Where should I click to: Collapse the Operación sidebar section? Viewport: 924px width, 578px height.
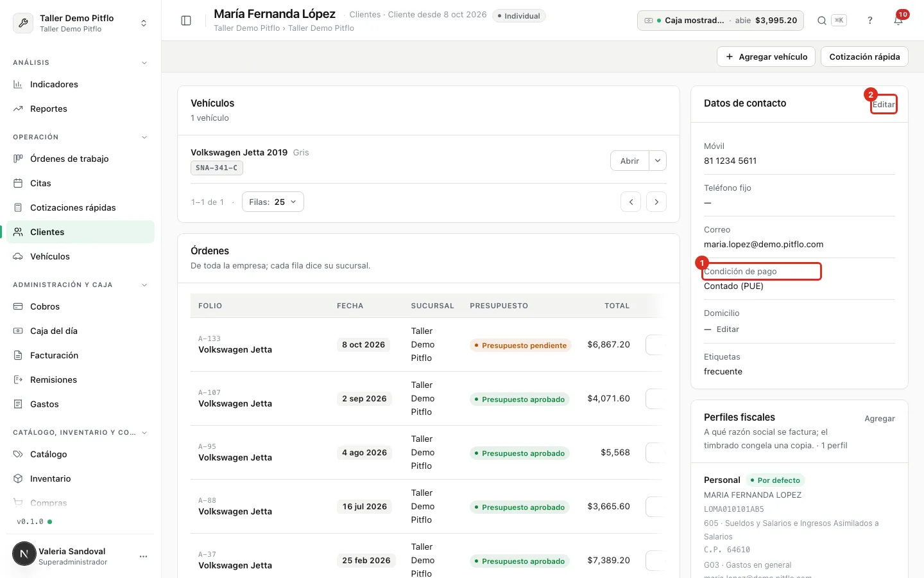point(144,137)
